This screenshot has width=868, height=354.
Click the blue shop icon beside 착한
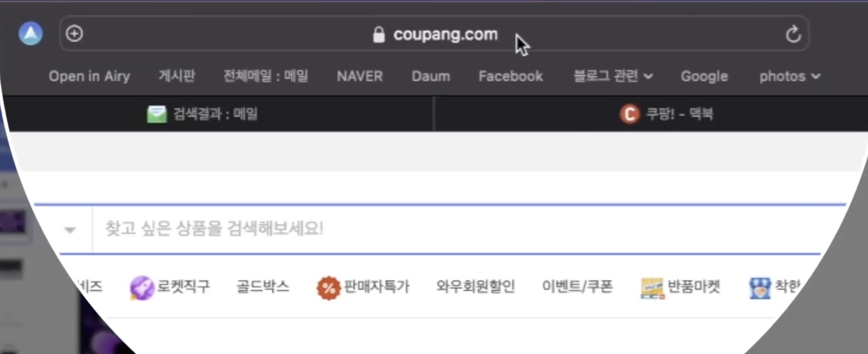click(760, 288)
